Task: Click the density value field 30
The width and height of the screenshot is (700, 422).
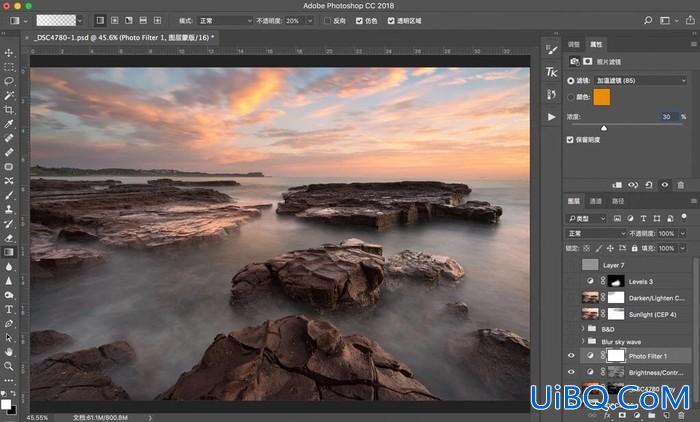Action: pyautogui.click(x=668, y=117)
